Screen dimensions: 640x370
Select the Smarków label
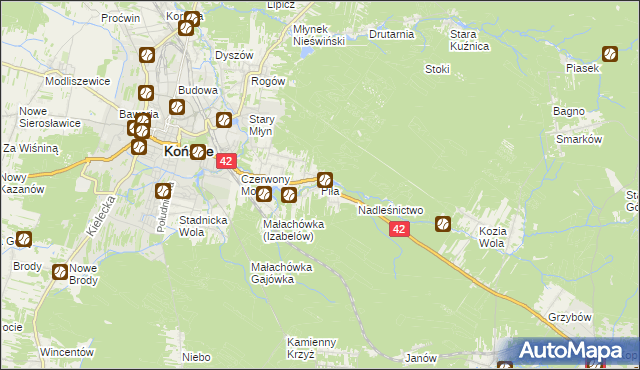(x=579, y=139)
